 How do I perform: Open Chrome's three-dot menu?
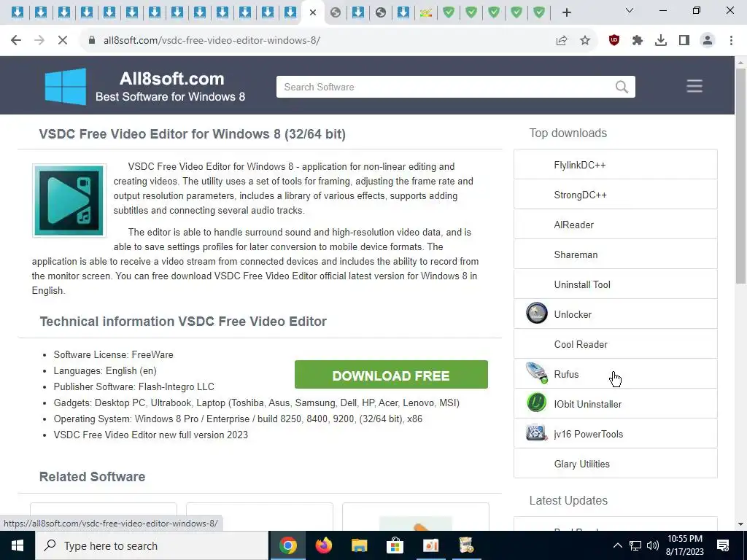click(x=731, y=41)
